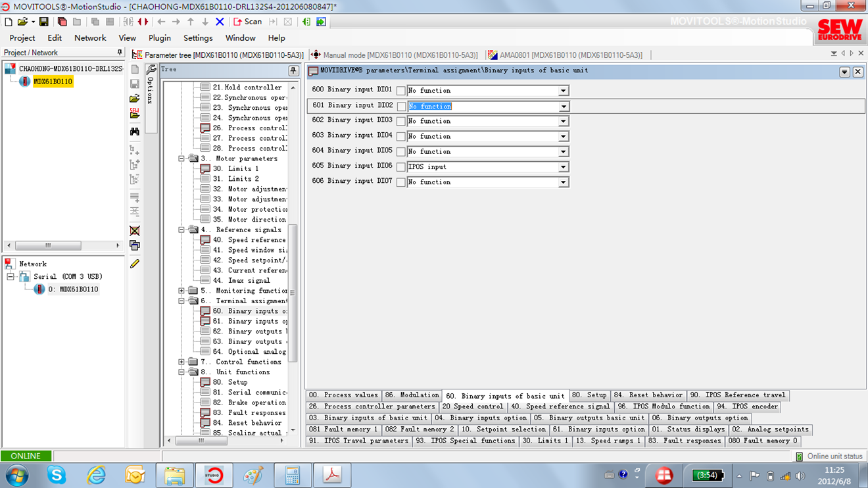Pin the Tree panel with pushpin icon
This screenshot has width=868, height=488.
pyautogui.click(x=293, y=70)
